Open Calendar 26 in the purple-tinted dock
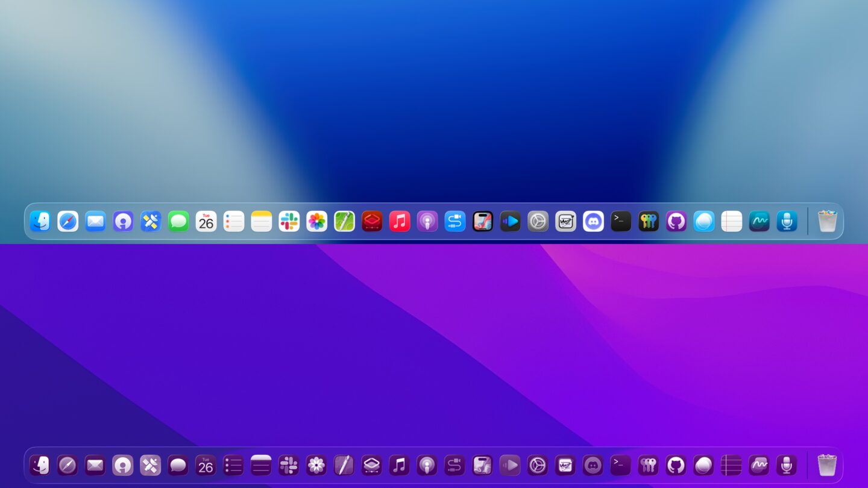Screen dimensions: 868x488 [206, 465]
